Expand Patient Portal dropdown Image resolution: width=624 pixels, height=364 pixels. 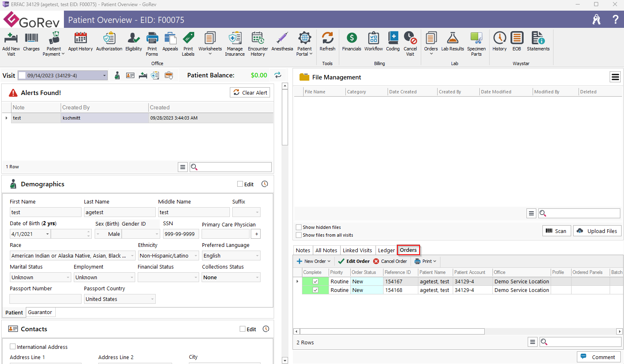tap(311, 54)
